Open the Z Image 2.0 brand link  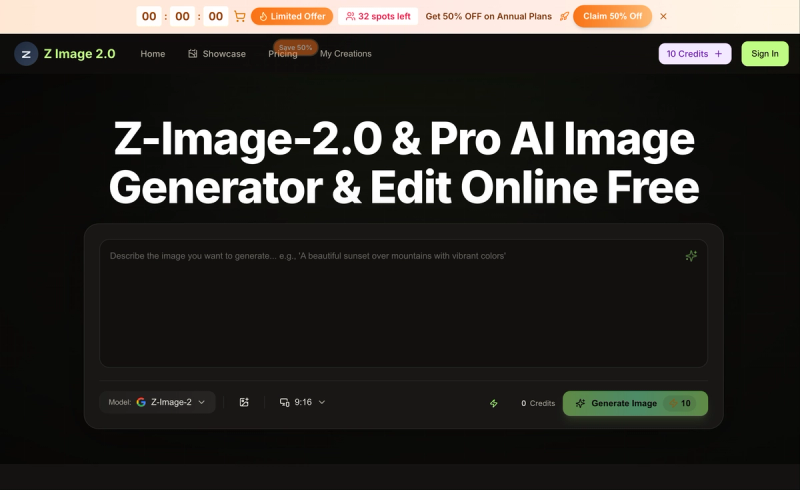pos(80,54)
